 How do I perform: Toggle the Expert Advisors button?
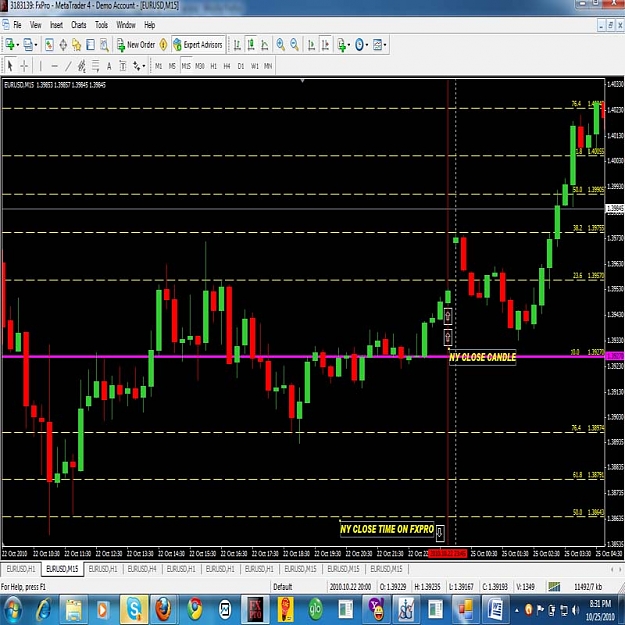point(199,45)
